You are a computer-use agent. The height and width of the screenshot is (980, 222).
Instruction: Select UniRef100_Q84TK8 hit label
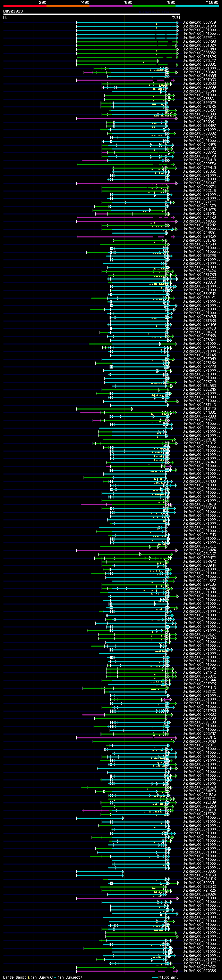point(199,217)
